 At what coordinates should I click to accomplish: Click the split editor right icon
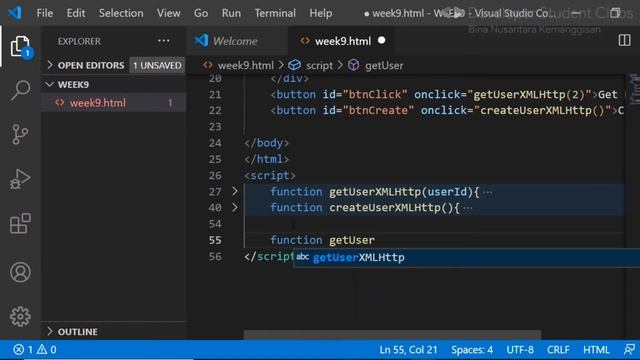[624, 40]
